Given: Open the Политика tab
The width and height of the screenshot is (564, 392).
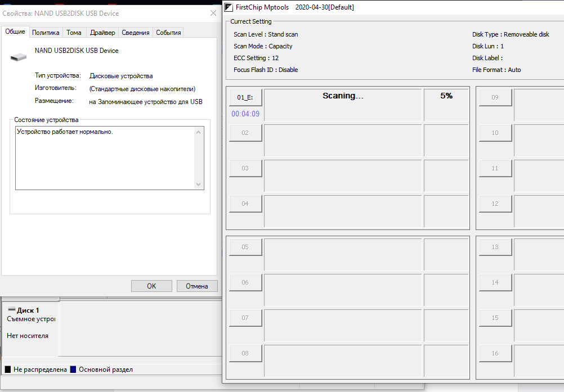Looking at the screenshot, I should point(46,33).
